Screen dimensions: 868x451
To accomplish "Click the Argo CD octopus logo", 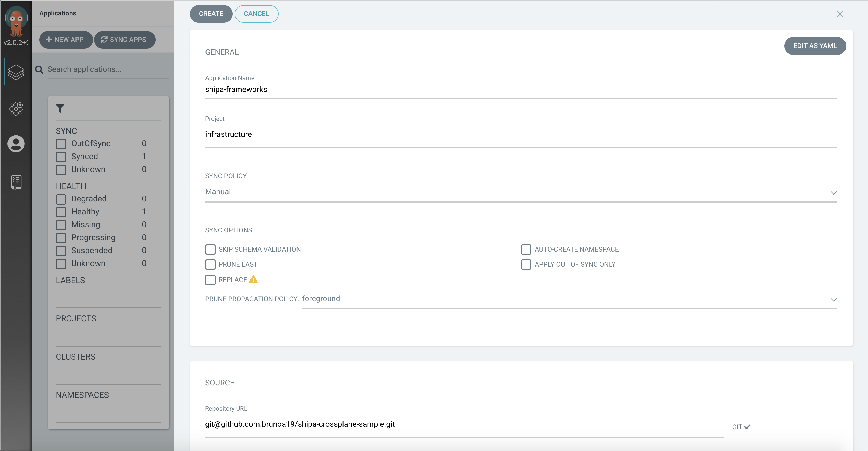I will tap(16, 21).
